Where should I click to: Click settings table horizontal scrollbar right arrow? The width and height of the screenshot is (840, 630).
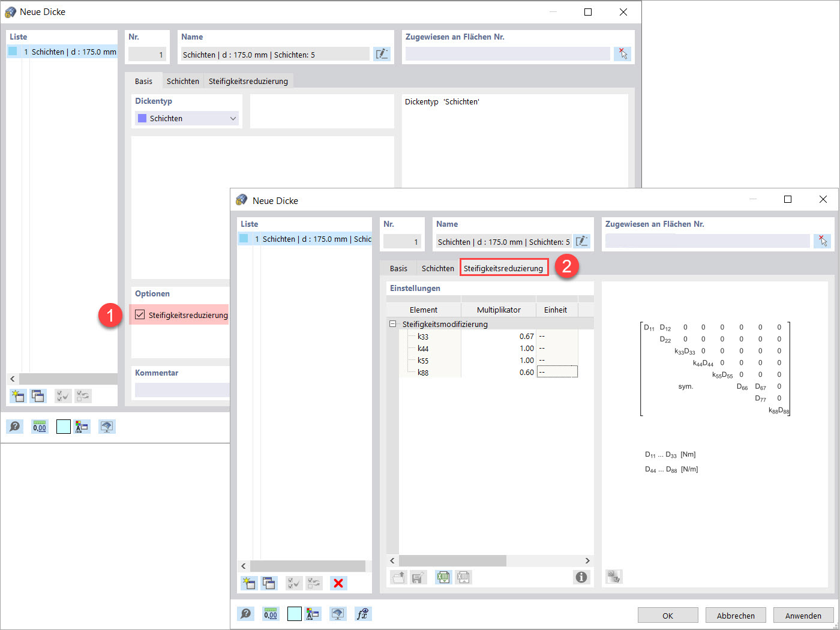point(587,560)
